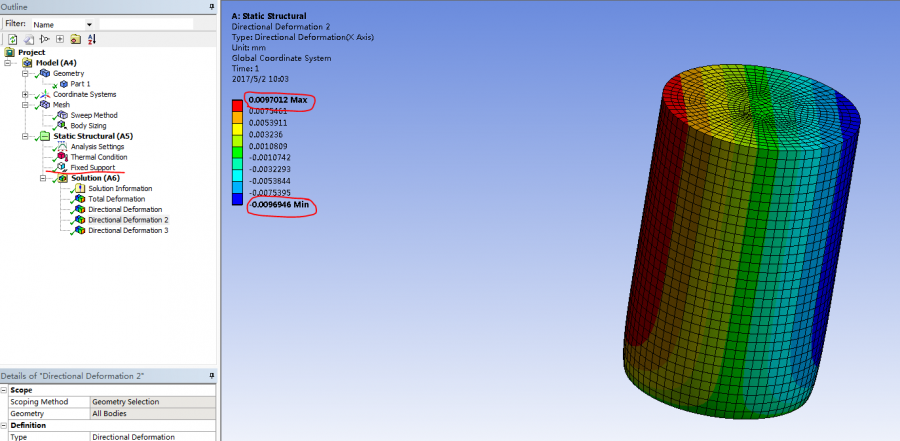Image resolution: width=900 pixels, height=441 pixels.
Task: Select the Model (A4) icon
Action: (x=28, y=63)
